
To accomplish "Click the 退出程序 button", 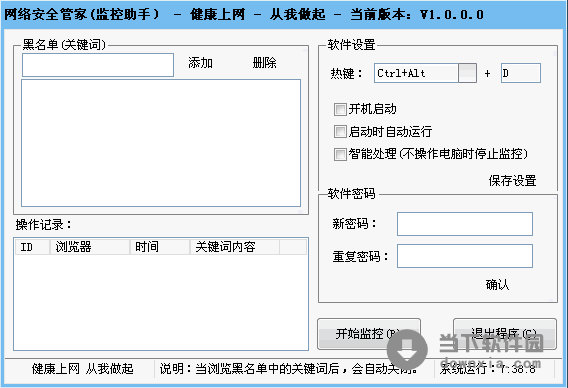I will coord(505,334).
